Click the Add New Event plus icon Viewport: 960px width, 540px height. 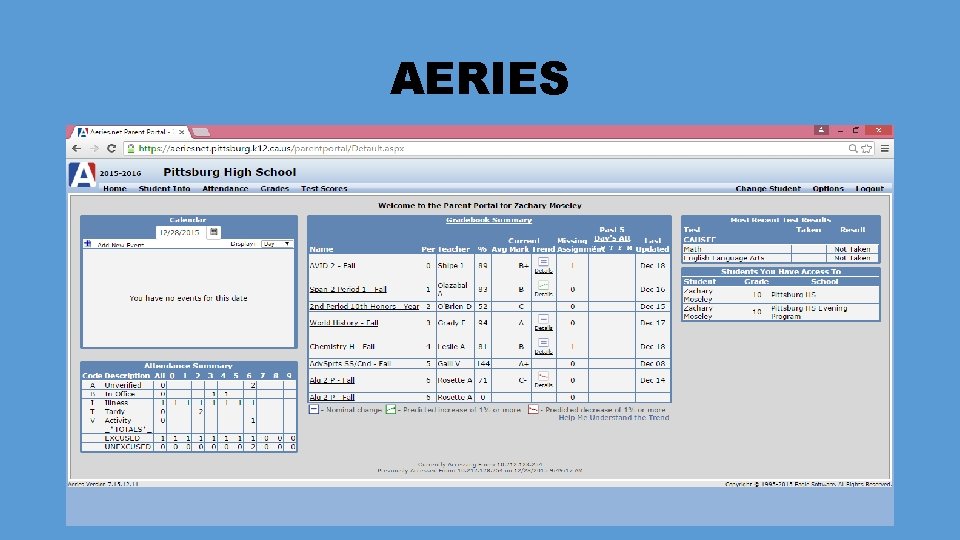click(x=88, y=244)
